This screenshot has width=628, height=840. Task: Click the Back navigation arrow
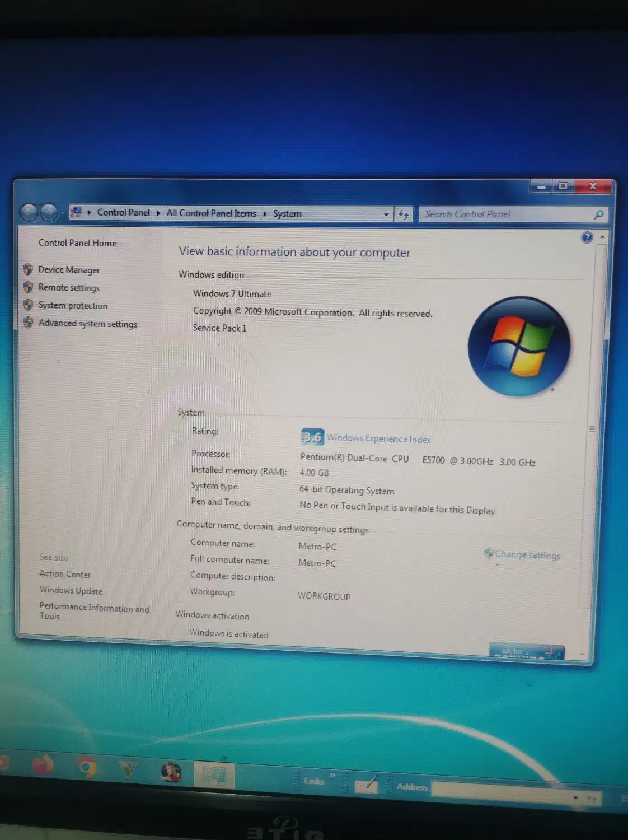(x=29, y=212)
